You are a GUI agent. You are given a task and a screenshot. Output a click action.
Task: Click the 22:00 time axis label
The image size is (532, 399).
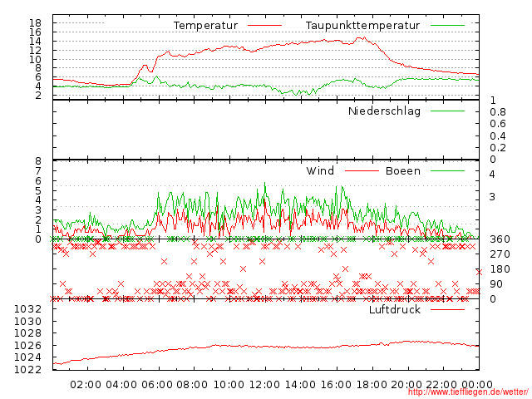441,385
